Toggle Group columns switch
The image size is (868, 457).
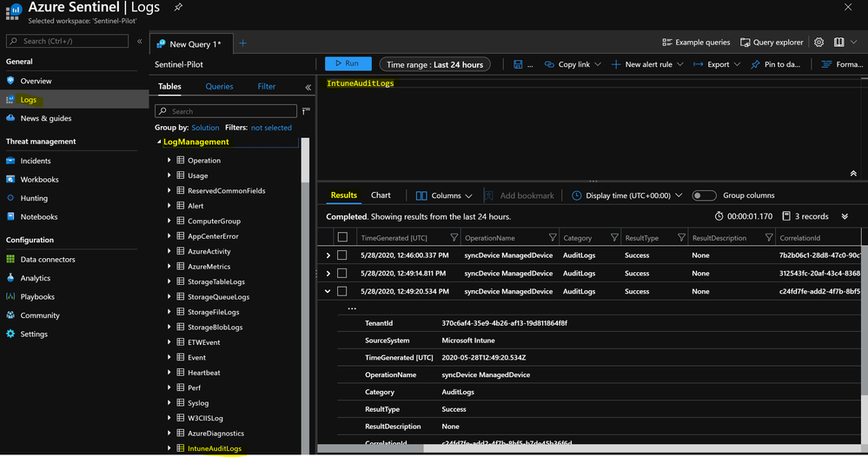(x=704, y=195)
